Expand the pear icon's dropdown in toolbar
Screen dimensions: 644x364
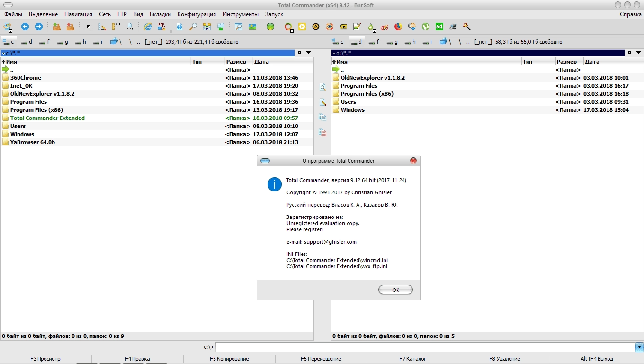[x=375, y=31]
